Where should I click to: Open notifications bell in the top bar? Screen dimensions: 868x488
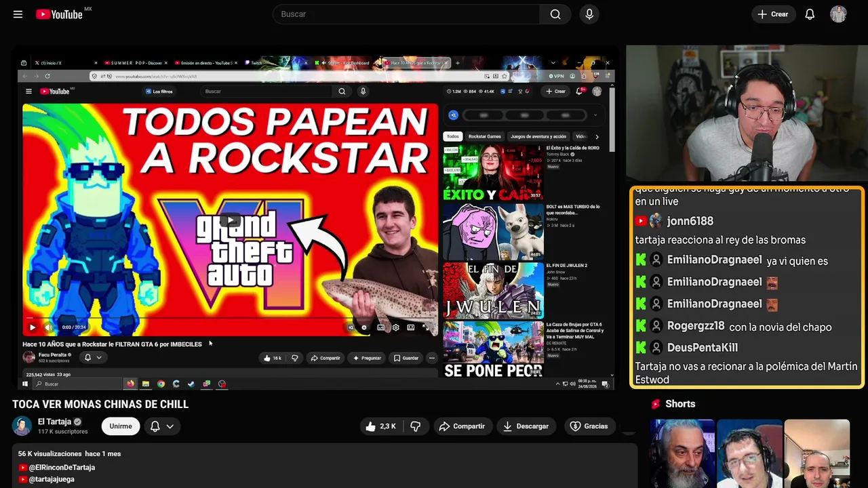click(810, 14)
